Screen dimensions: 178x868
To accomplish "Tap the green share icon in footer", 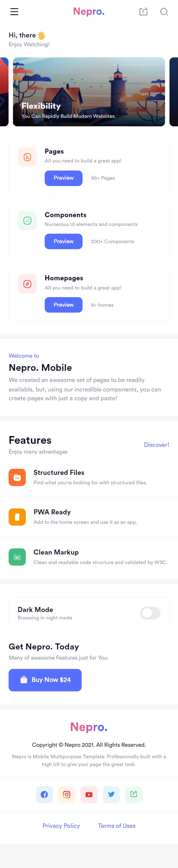I will [134, 794].
